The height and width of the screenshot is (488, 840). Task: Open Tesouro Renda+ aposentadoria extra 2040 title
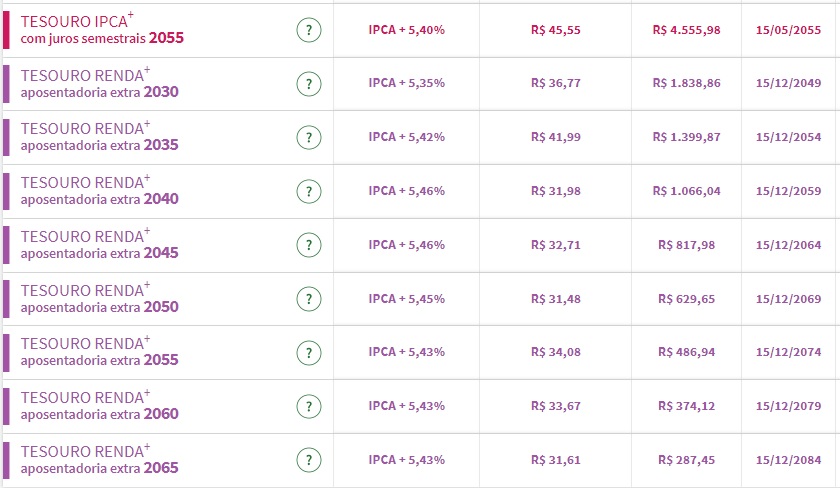pos(99,191)
